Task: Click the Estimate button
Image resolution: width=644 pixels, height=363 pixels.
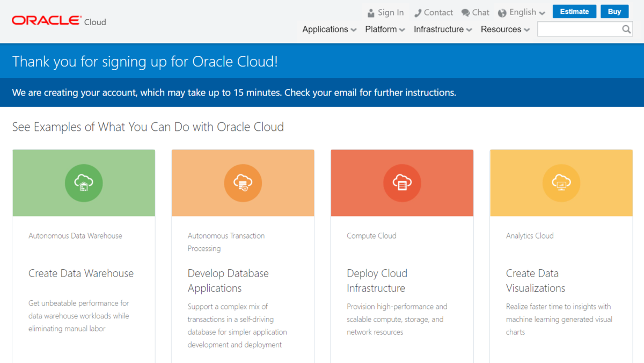Action: [x=574, y=11]
